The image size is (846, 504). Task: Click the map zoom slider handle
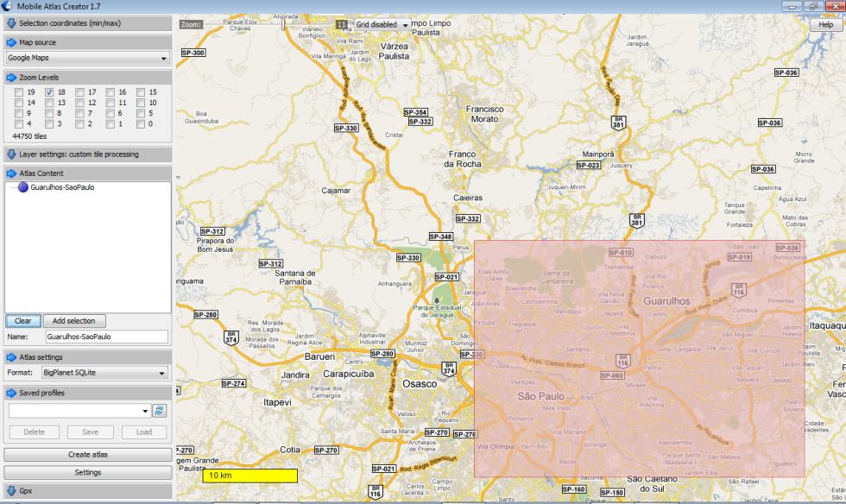pos(283,24)
